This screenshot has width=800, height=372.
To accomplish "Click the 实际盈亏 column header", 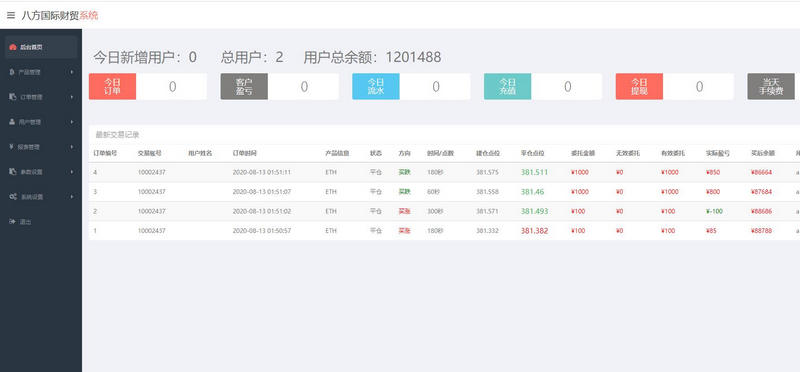I will click(x=718, y=153).
